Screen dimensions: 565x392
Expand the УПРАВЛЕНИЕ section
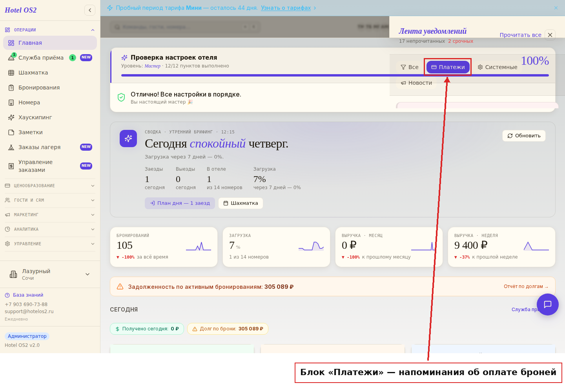50,244
